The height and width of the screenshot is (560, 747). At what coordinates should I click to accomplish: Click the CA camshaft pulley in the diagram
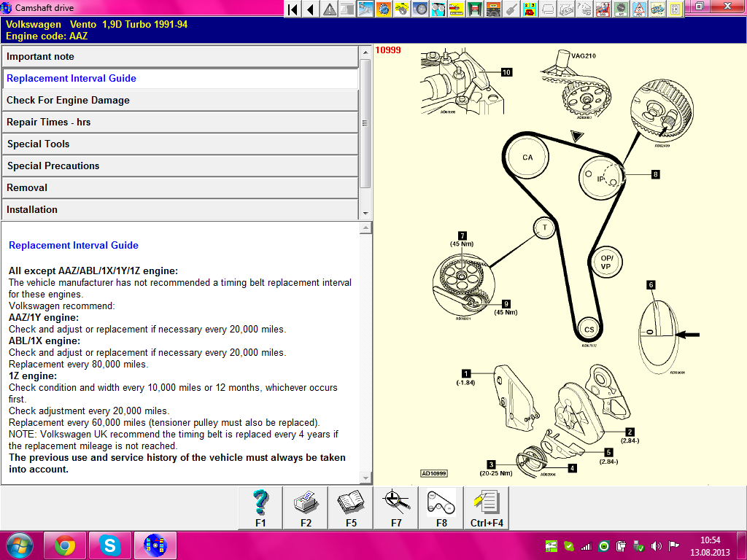(527, 157)
